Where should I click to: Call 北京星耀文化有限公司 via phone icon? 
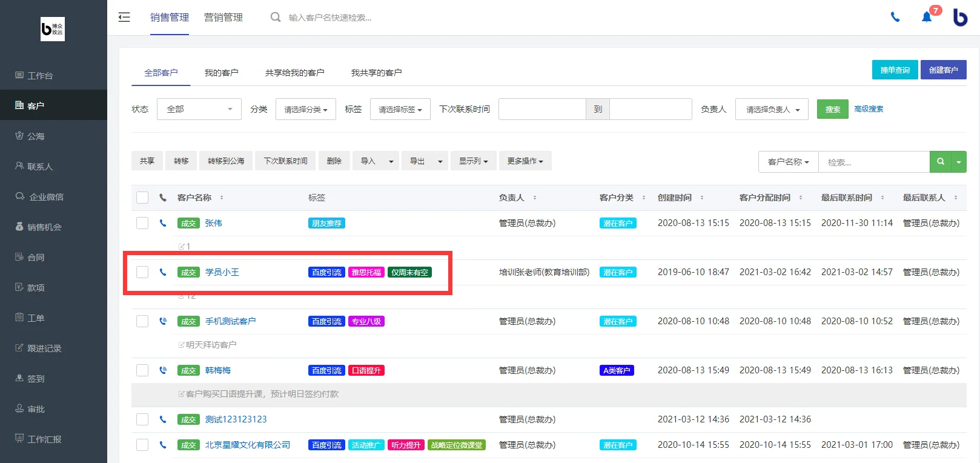[x=163, y=445]
